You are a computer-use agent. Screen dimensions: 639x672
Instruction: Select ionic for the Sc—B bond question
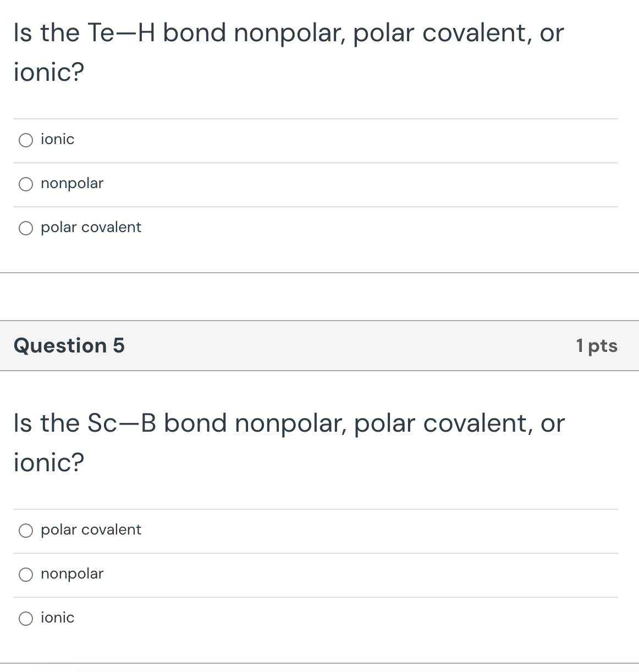point(25,618)
